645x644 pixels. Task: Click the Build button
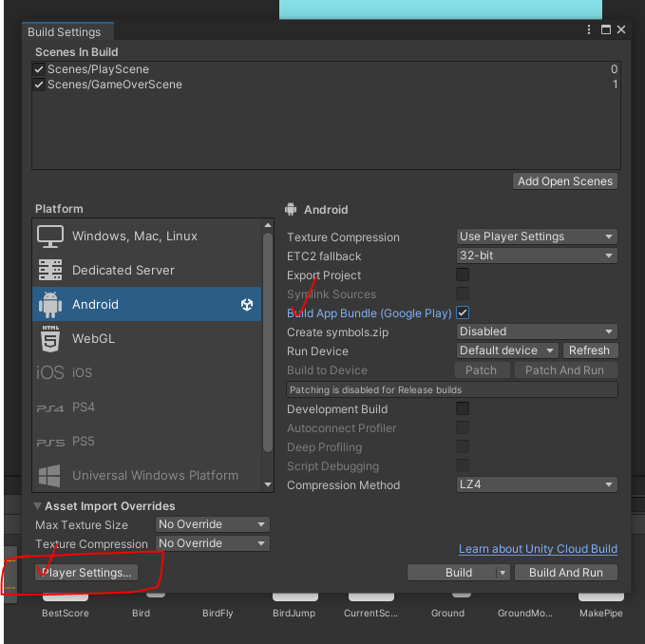point(452,573)
